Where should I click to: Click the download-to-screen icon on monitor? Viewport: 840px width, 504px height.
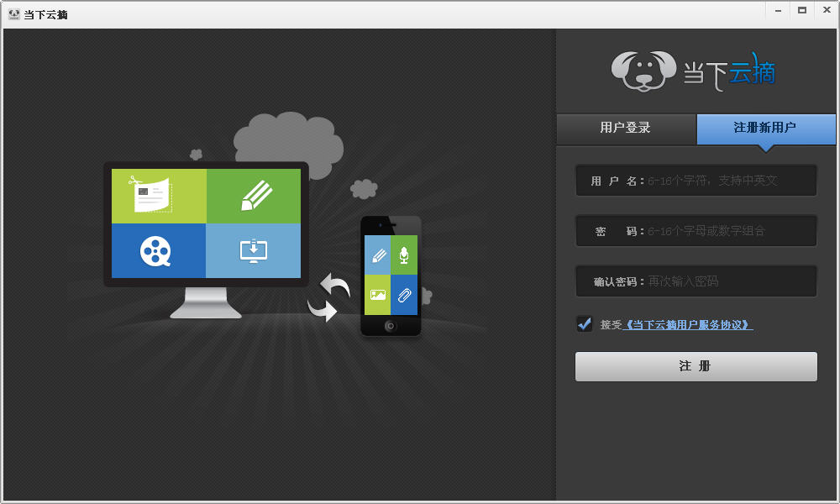tap(254, 251)
